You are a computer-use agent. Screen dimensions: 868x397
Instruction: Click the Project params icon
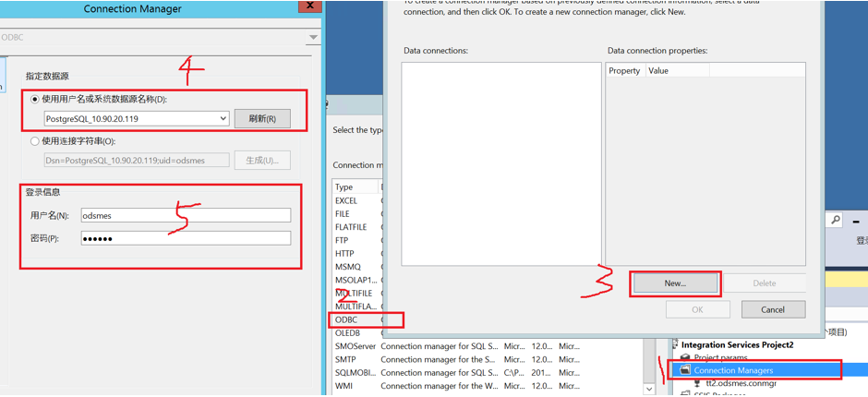click(685, 358)
